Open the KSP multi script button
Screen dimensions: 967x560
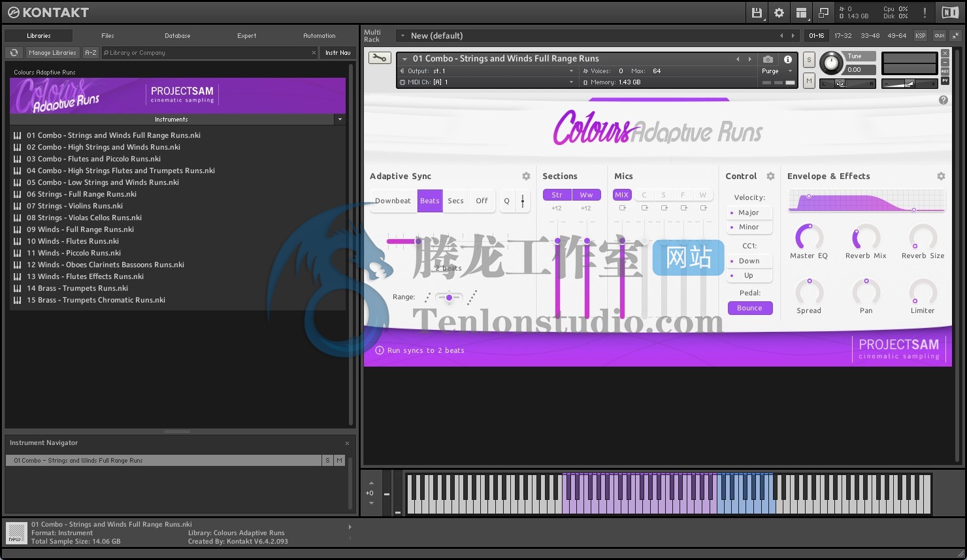[x=920, y=36]
